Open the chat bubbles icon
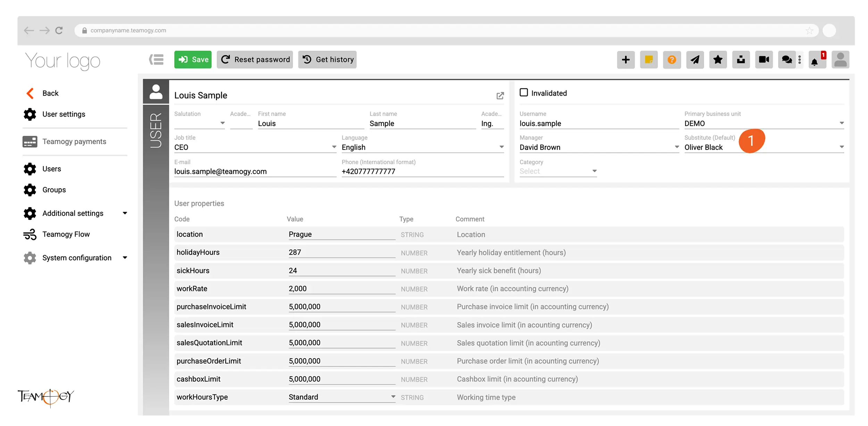This screenshot has width=868, height=426. click(x=786, y=60)
